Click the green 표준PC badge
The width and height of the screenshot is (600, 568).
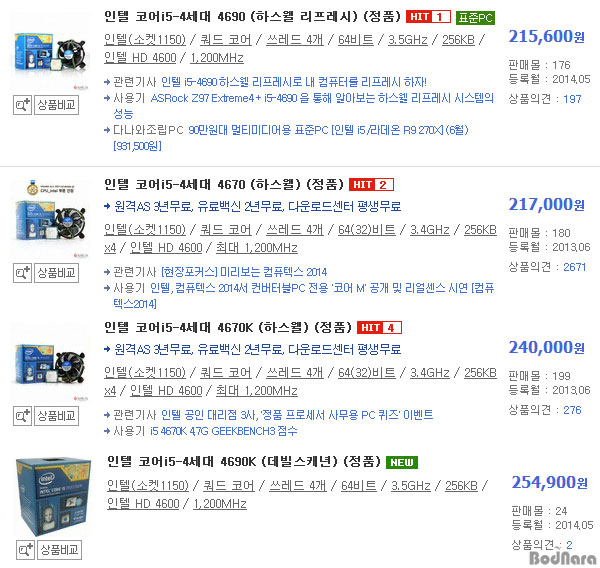pos(475,18)
